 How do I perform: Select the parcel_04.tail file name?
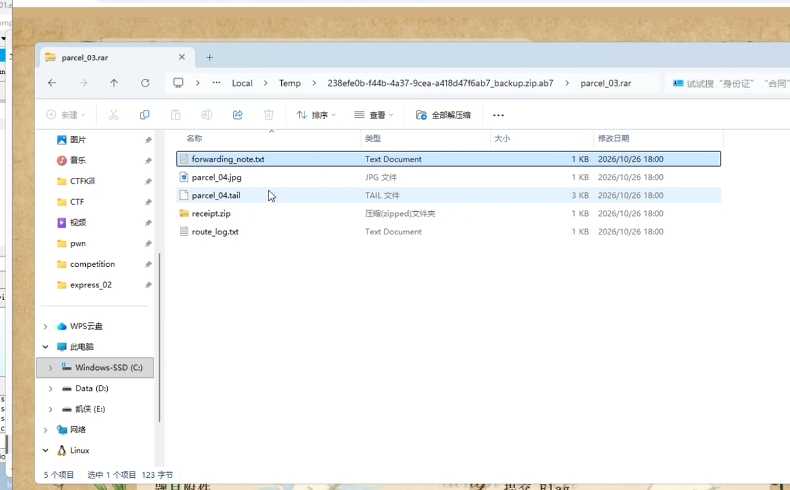[x=216, y=195]
